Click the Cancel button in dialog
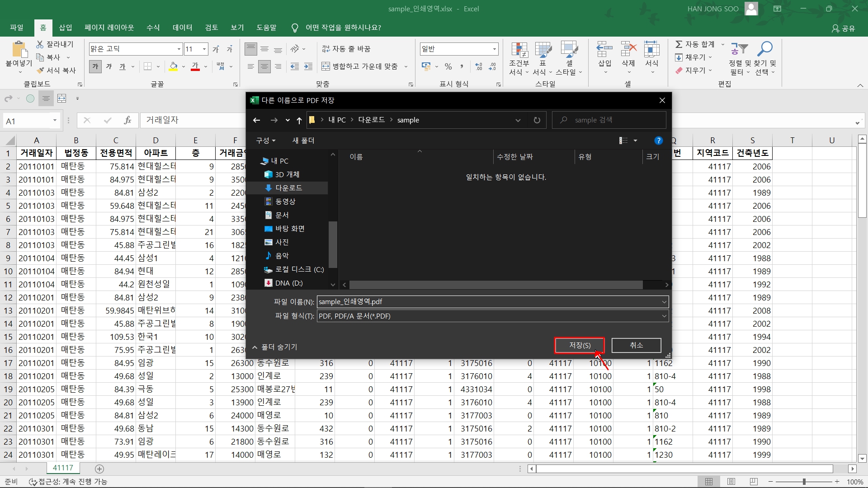This screenshot has height=488, width=868. click(636, 345)
